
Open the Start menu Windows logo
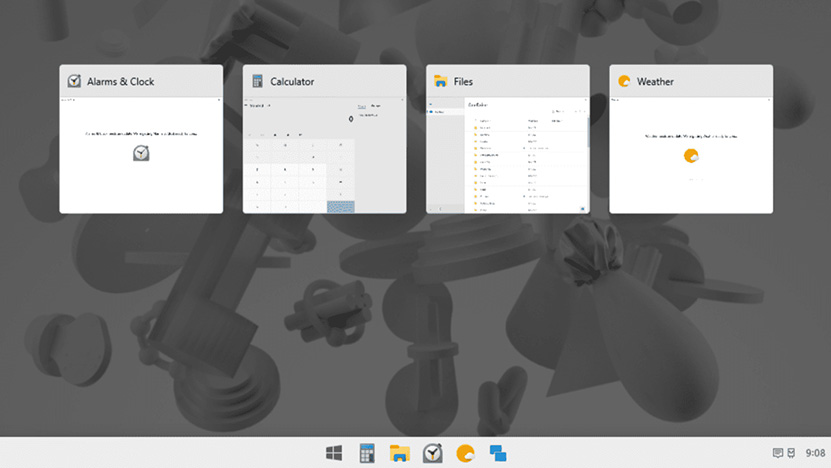click(x=334, y=453)
